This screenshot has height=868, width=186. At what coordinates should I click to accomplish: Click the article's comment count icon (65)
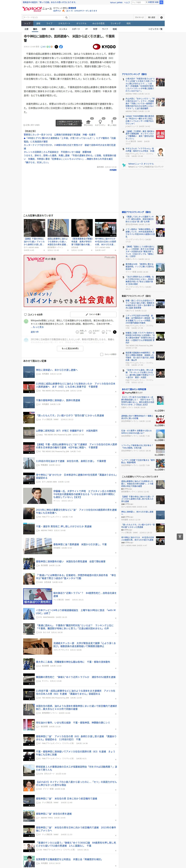pyautogui.click(x=43, y=47)
